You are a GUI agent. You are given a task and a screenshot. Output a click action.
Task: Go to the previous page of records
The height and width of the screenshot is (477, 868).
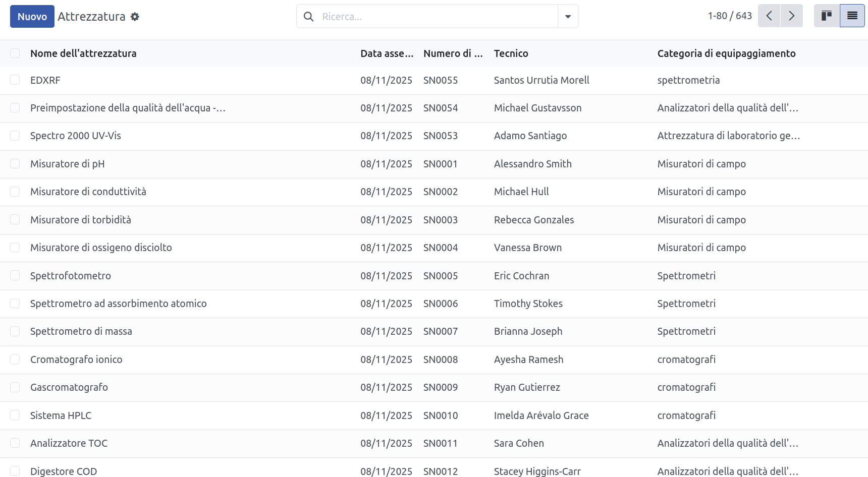769,16
